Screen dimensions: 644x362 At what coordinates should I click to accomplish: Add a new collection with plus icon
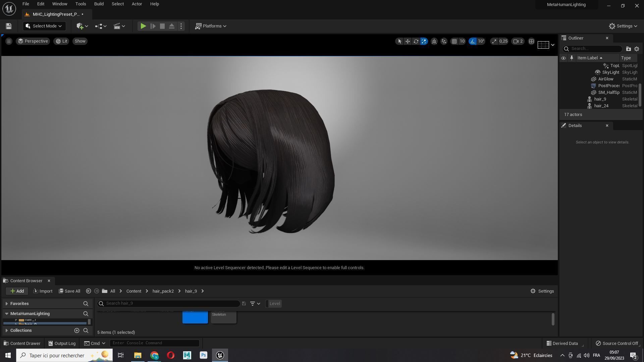[76, 330]
